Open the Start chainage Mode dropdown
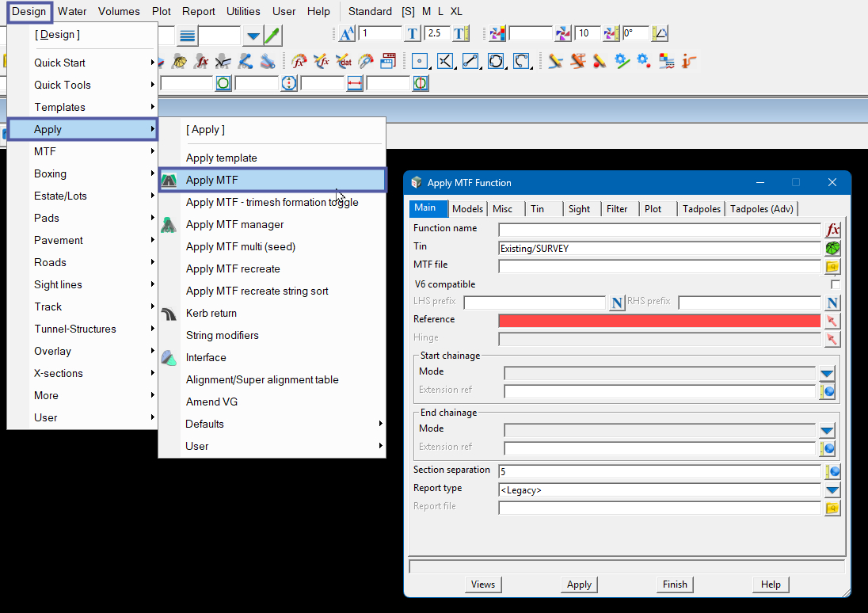The image size is (868, 613). coord(827,374)
